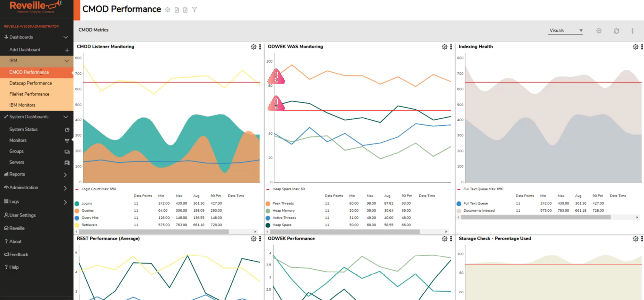
Task: Toggle Query Hits series in legend
Action: click(77, 218)
